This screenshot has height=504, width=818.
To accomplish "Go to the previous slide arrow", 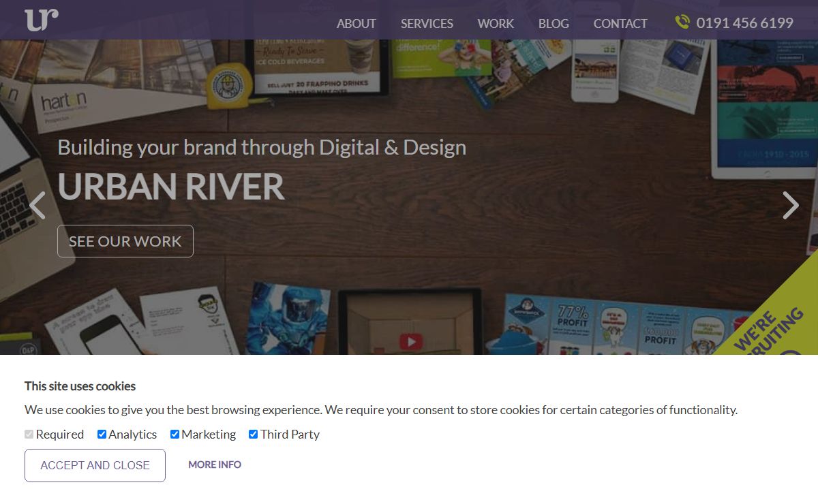I will pyautogui.click(x=37, y=205).
